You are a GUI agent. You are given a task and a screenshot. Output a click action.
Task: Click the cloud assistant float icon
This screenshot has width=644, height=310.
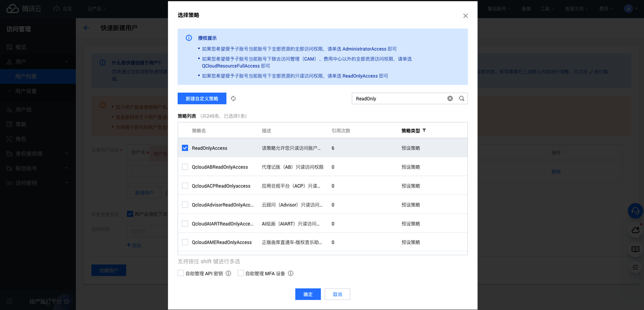pyautogui.click(x=635, y=230)
